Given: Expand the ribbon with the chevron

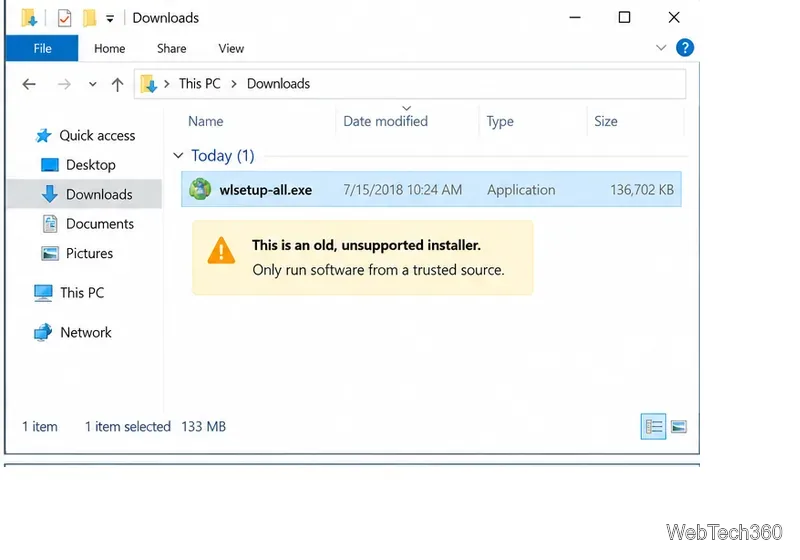Looking at the screenshot, I should click(x=661, y=48).
